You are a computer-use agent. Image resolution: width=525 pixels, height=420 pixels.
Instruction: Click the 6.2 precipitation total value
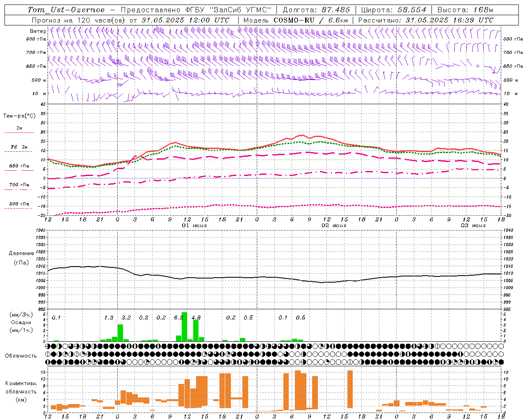(x=178, y=318)
